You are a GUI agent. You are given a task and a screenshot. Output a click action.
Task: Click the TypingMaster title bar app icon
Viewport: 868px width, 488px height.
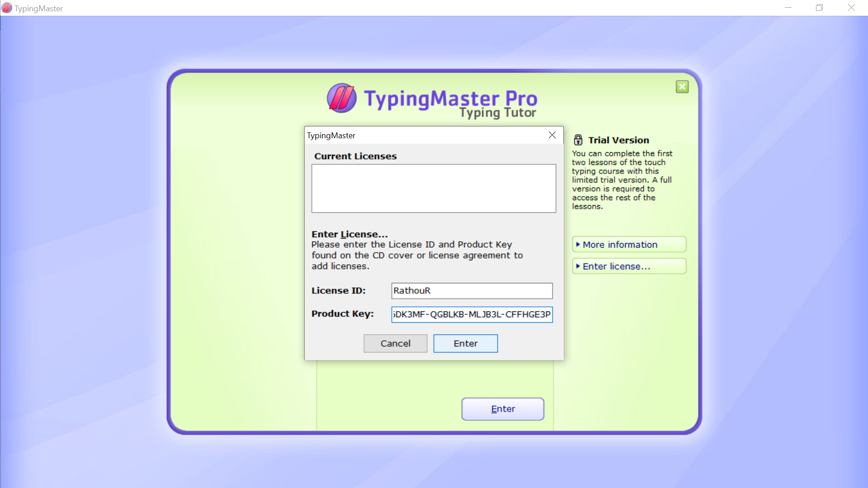[x=7, y=8]
